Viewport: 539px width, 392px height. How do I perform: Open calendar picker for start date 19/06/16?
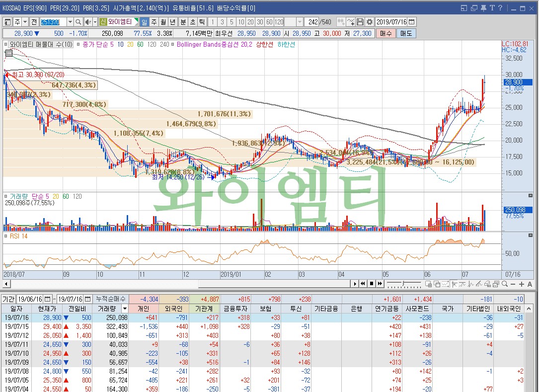tap(47, 299)
